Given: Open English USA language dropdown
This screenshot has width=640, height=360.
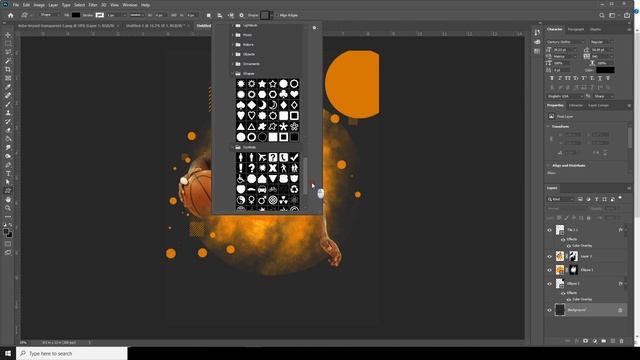Looking at the screenshot, I should pos(565,96).
